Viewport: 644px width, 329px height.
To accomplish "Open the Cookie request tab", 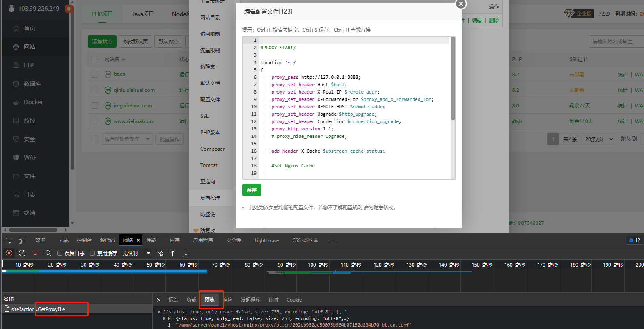I will (294, 300).
